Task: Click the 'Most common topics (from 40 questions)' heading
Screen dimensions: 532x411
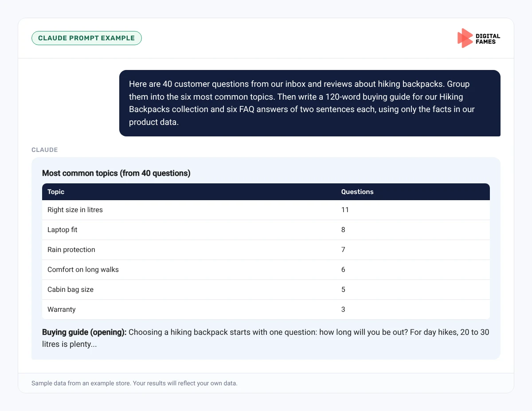Action: coord(116,173)
